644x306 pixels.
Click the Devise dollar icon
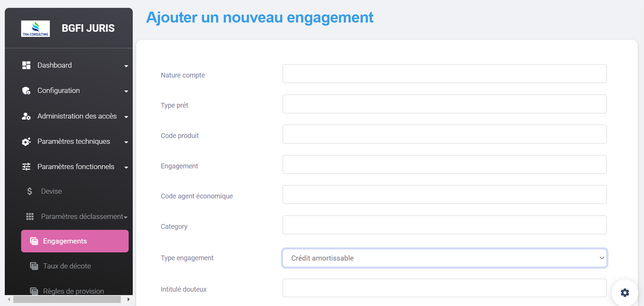(30, 191)
